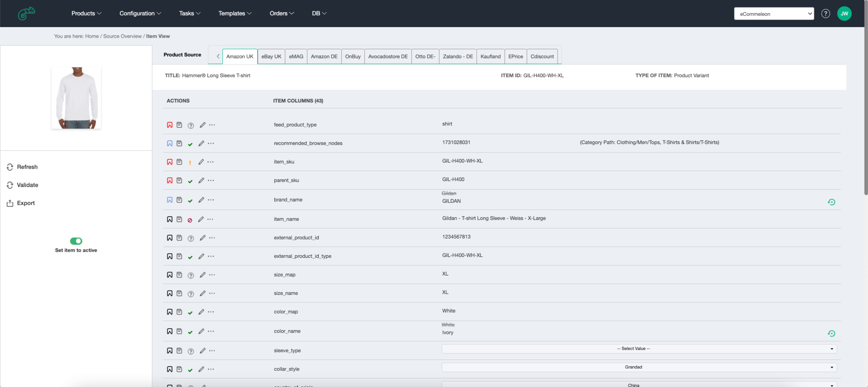Open the question mark help icon for size_map
Image resolution: width=868 pixels, height=387 pixels.
coord(191,275)
